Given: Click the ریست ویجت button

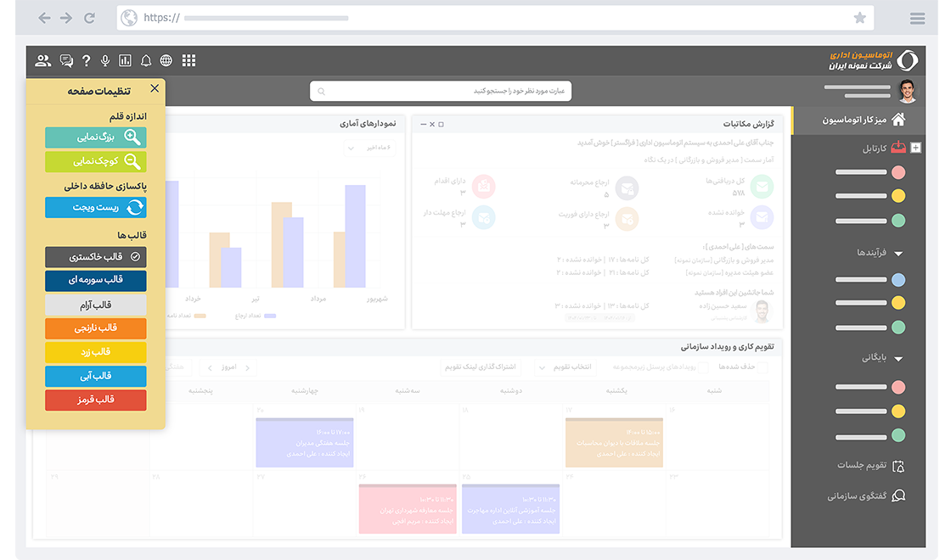Looking at the screenshot, I should (x=96, y=208).
